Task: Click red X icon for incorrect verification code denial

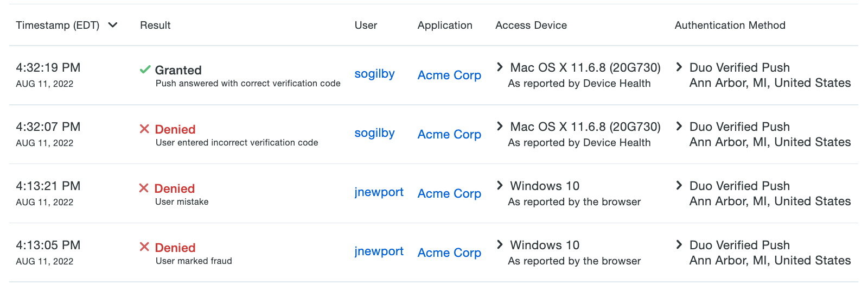Action: 144,129
